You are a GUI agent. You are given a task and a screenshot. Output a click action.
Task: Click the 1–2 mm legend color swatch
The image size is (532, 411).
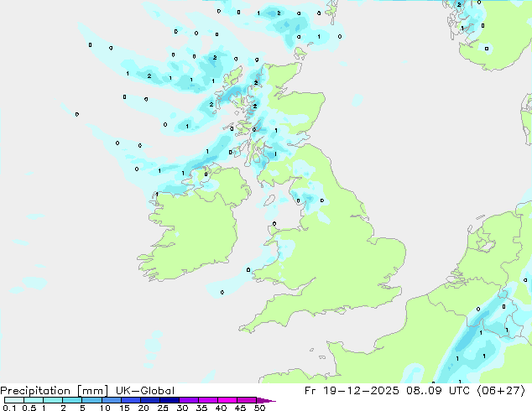53,400
